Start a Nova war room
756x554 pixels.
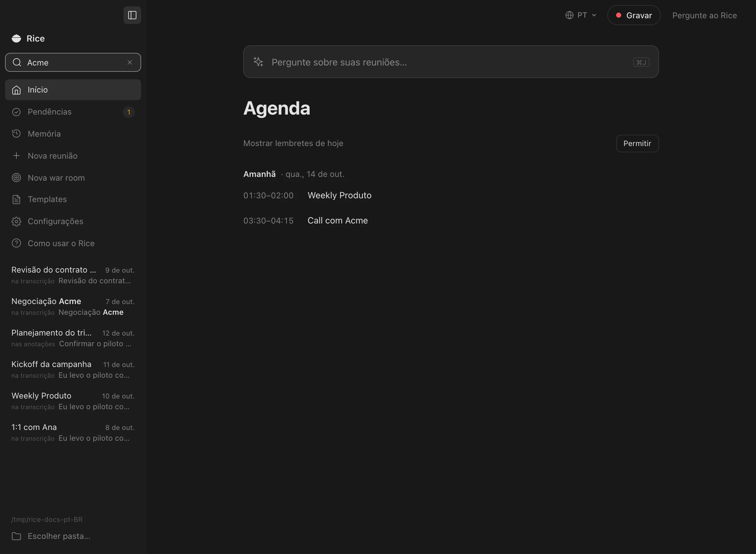coord(73,178)
